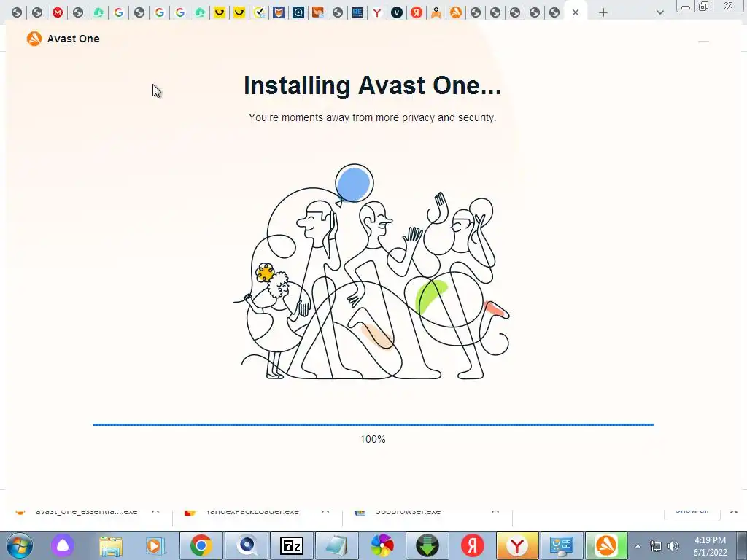Open a new browser tab
The width and height of the screenshot is (747, 560).
(603, 13)
